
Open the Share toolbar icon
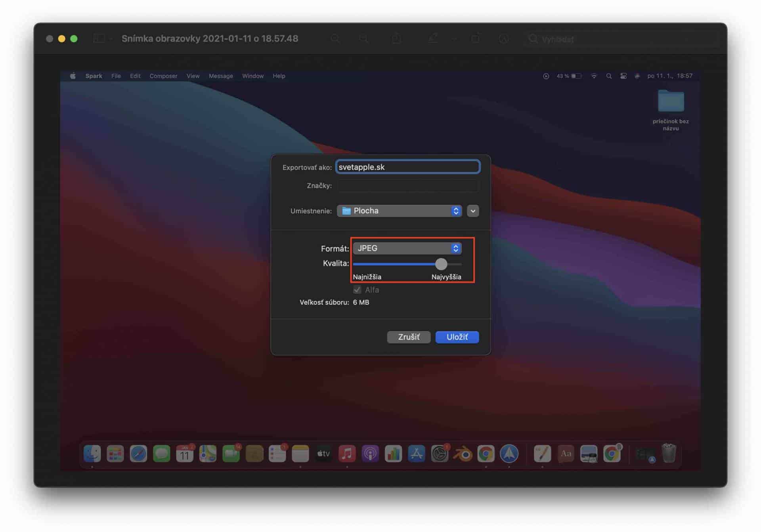point(396,38)
